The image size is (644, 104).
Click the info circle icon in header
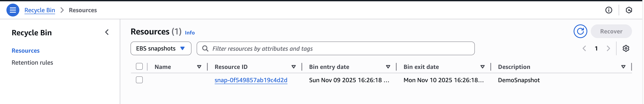point(609,10)
